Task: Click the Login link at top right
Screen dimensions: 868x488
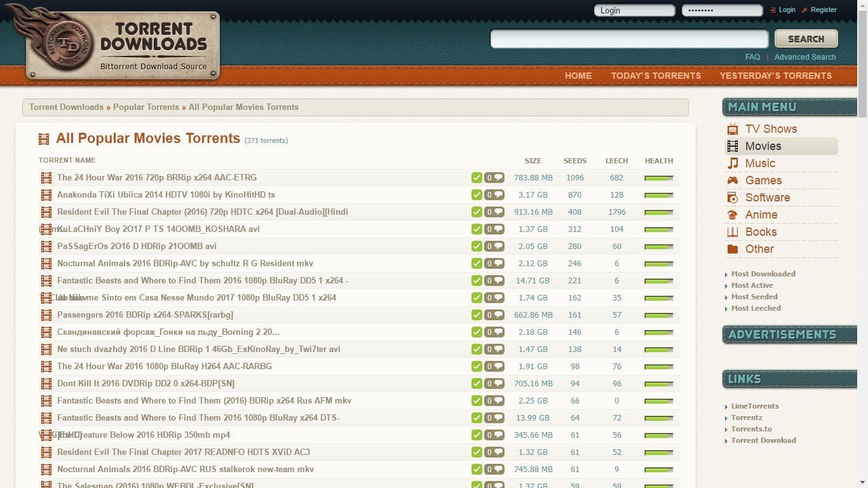Action: [787, 10]
